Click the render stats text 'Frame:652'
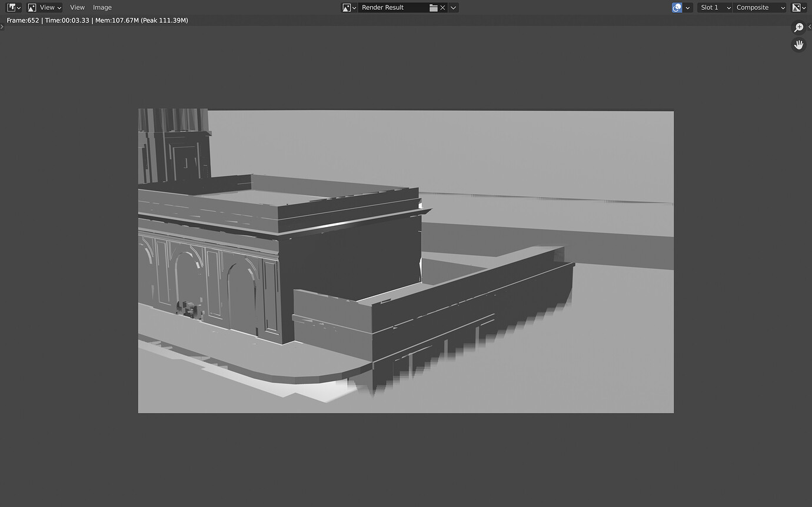 click(x=23, y=21)
